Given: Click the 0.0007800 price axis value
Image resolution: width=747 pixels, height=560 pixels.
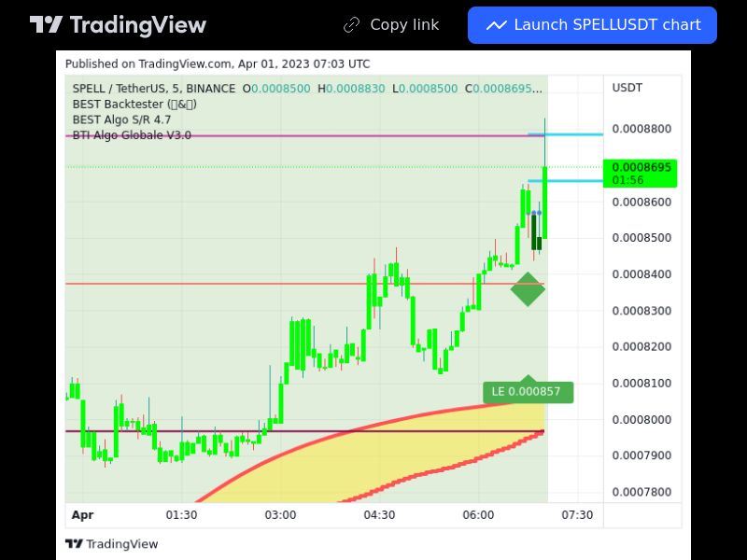Looking at the screenshot, I should point(641,492).
